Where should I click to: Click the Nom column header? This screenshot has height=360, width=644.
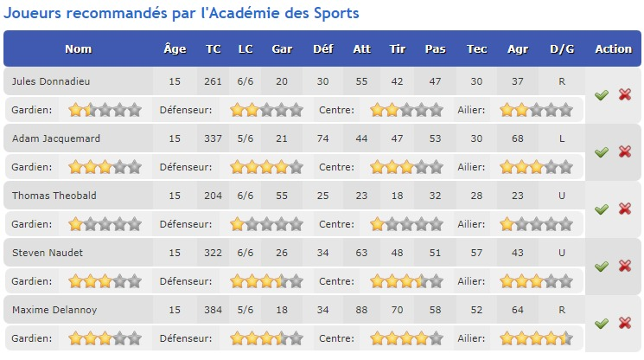(x=79, y=49)
